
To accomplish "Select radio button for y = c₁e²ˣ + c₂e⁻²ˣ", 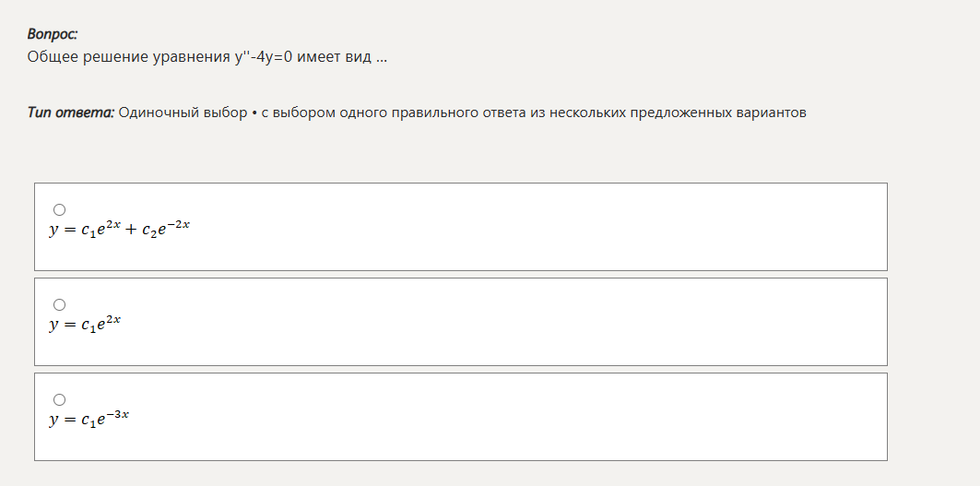I will tap(59, 209).
